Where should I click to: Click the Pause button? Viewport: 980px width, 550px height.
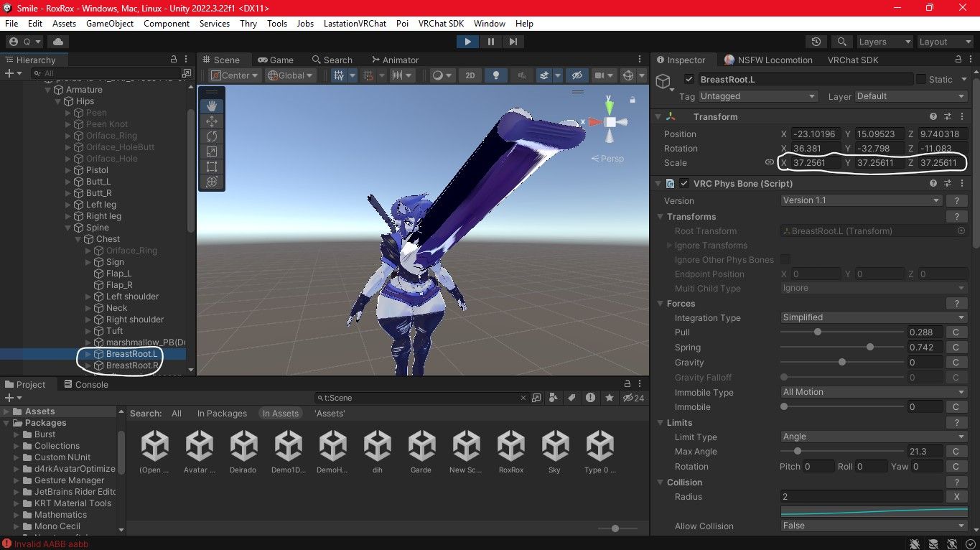tap(491, 42)
